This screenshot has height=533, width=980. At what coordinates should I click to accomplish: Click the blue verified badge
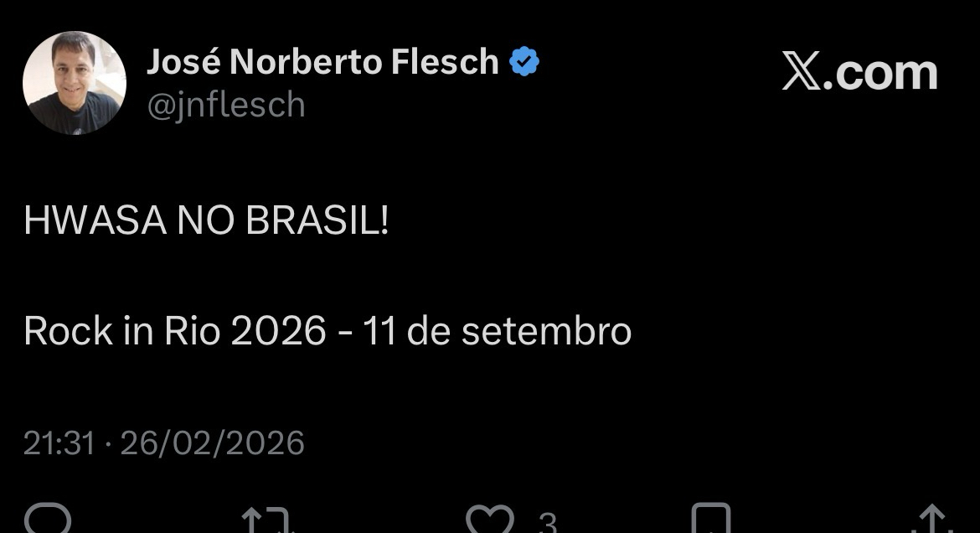pos(524,62)
